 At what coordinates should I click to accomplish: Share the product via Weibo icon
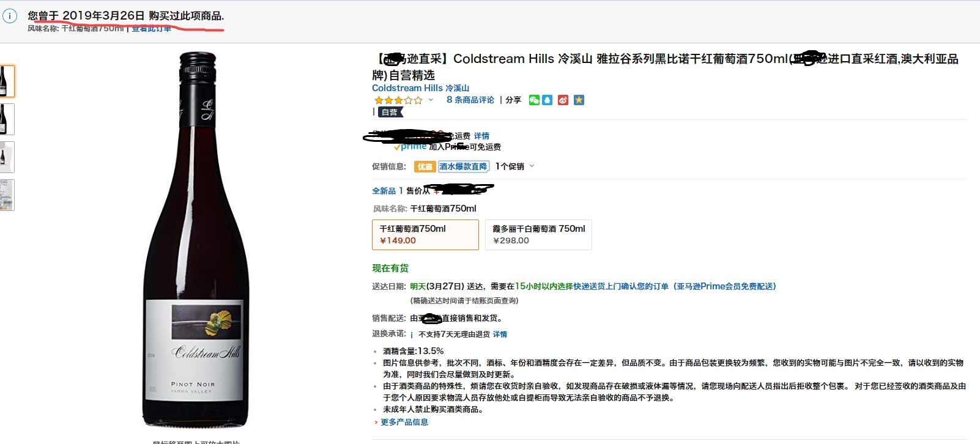coord(563,100)
